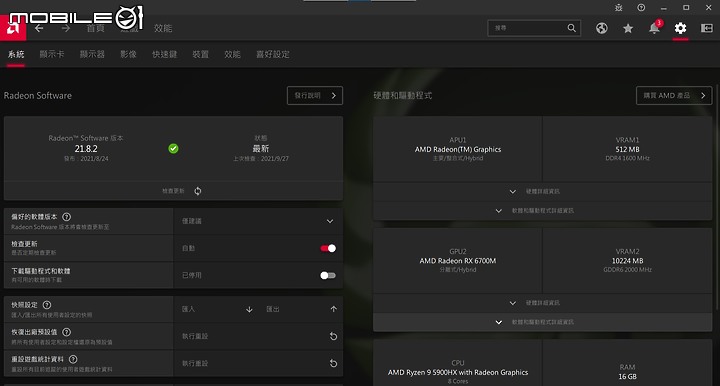Click the 購買 AMD 產品 button

[x=674, y=95]
